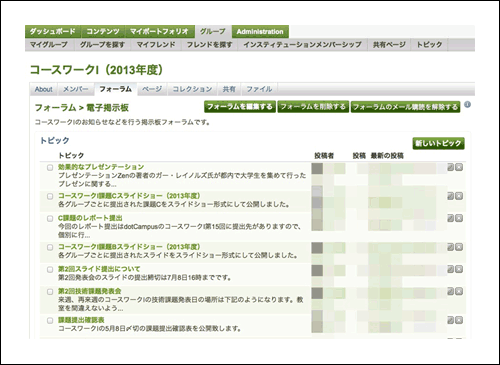Click the コースワークI（2013年度） page title
The height and width of the screenshot is (365, 500).
(96, 70)
